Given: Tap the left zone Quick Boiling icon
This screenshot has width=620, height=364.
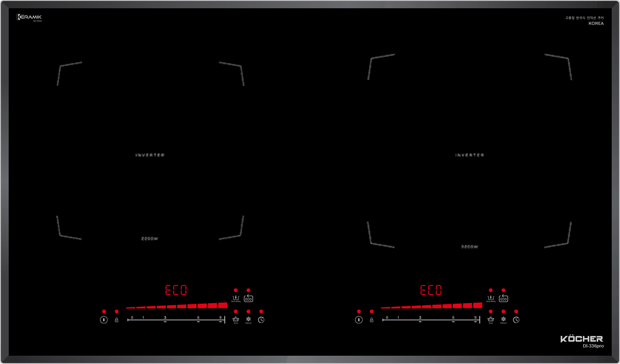Looking at the screenshot, I should pos(236,298).
